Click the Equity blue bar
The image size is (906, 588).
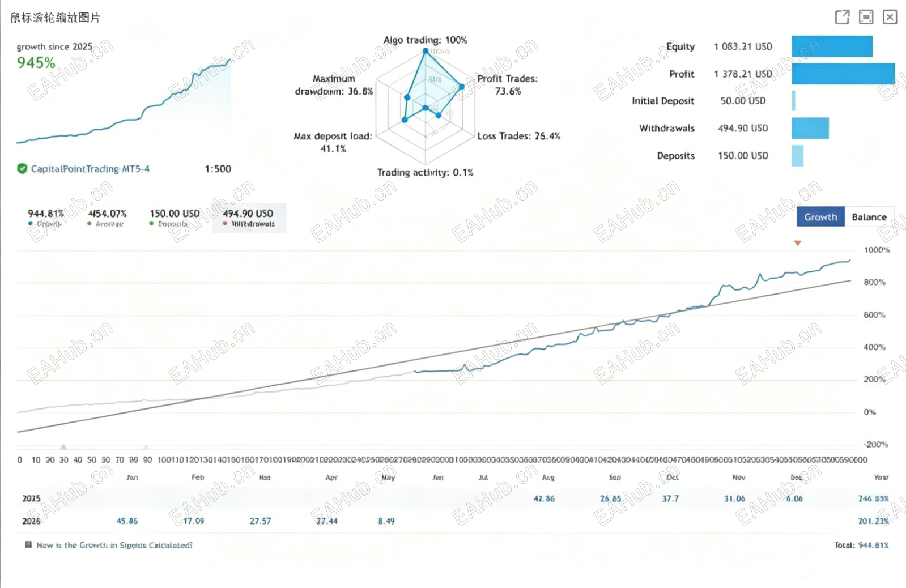pyautogui.click(x=832, y=46)
